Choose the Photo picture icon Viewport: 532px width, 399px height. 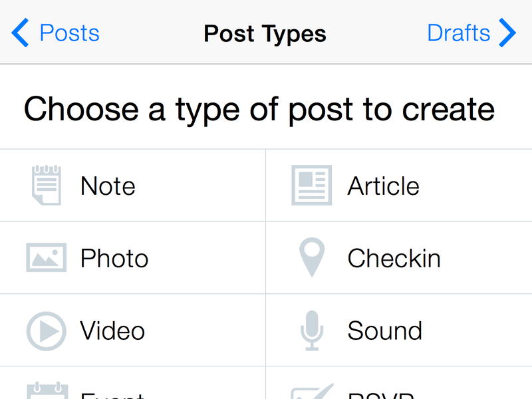(x=47, y=257)
